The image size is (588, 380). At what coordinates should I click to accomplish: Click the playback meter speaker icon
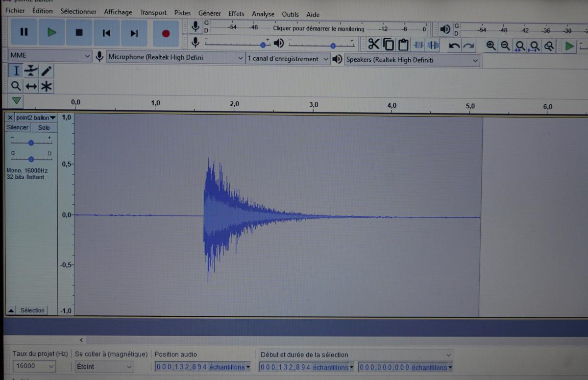pos(445,29)
